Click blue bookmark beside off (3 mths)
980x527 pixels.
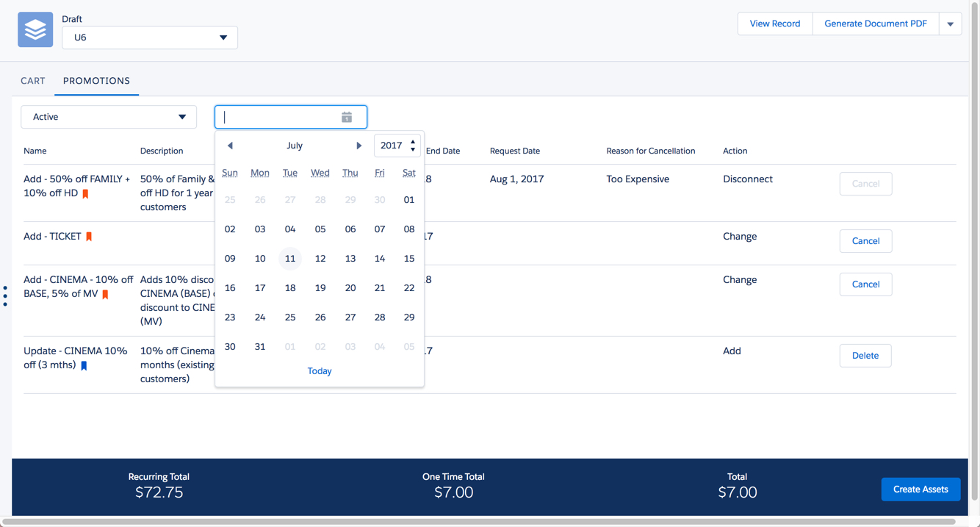click(84, 365)
